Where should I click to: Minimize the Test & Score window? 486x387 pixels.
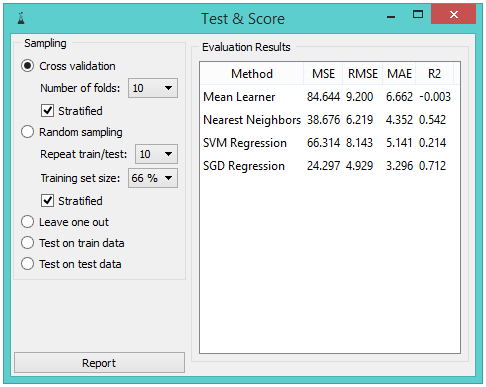coord(391,16)
